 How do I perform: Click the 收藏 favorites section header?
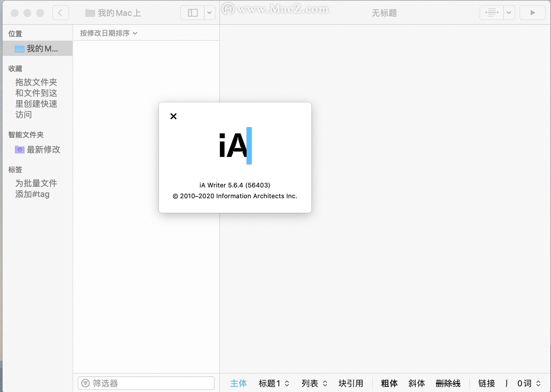pos(15,69)
